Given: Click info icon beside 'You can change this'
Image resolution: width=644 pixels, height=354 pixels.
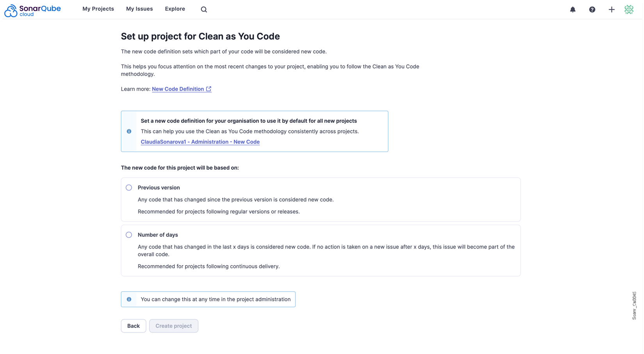Looking at the screenshot, I should 129,299.
